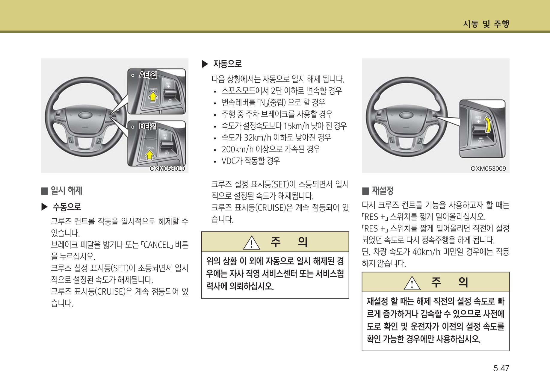This screenshot has height=392, width=550.
Task: Click caution text 위의 상황 이 외에 자동으로
Action: click(x=275, y=261)
